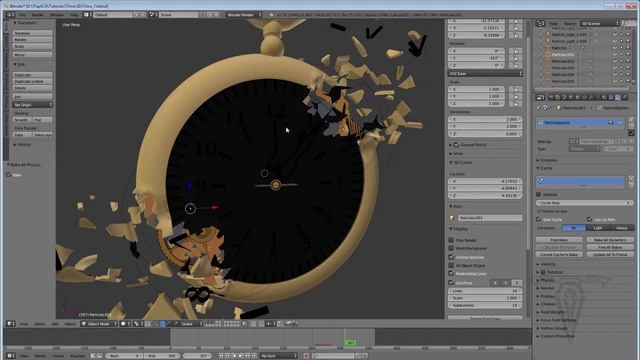
Task: Toggle Outline Selected checkbox
Action: tap(451, 257)
